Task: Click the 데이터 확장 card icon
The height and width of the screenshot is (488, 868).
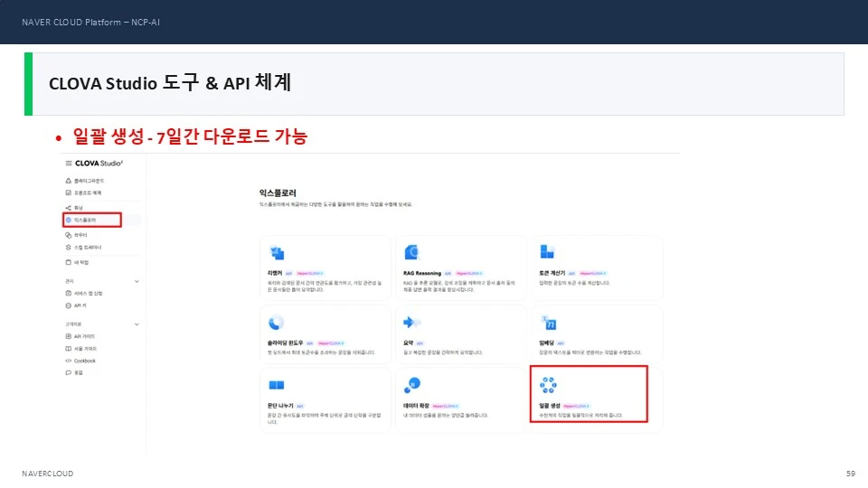Action: click(412, 385)
